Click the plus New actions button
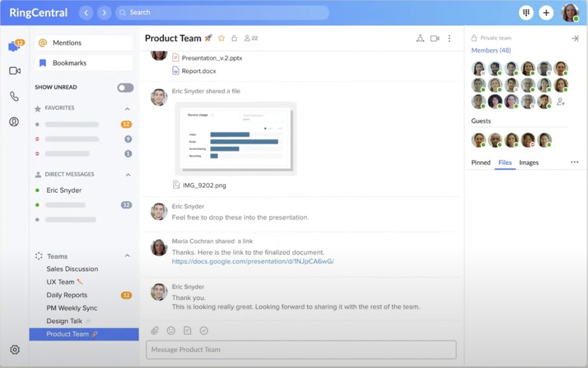This screenshot has width=588, height=368. pos(545,13)
